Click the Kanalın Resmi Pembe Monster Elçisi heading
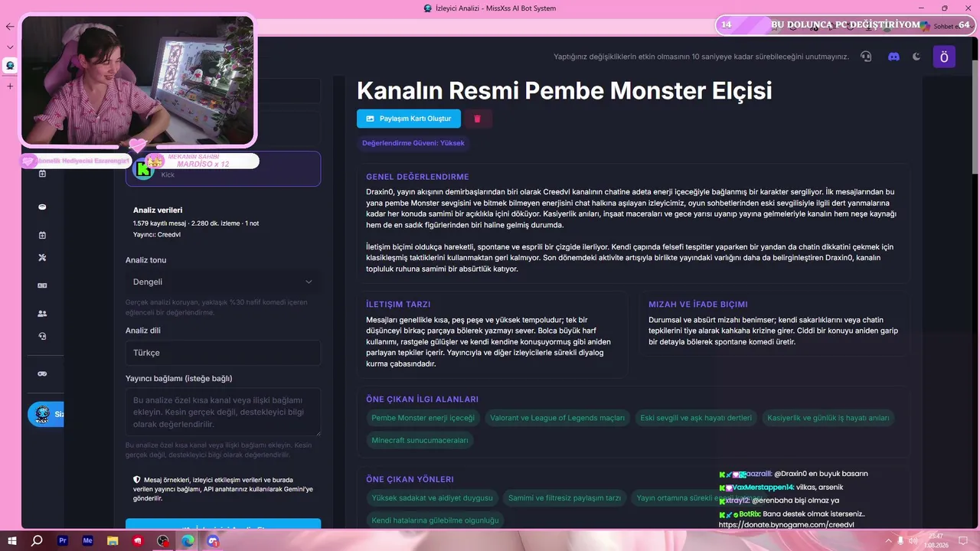 click(x=564, y=90)
